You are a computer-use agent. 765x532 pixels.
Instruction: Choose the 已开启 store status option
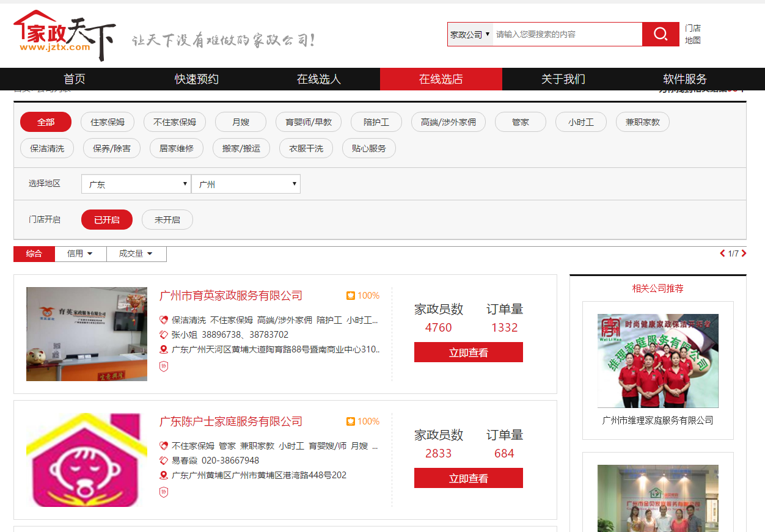pyautogui.click(x=107, y=220)
